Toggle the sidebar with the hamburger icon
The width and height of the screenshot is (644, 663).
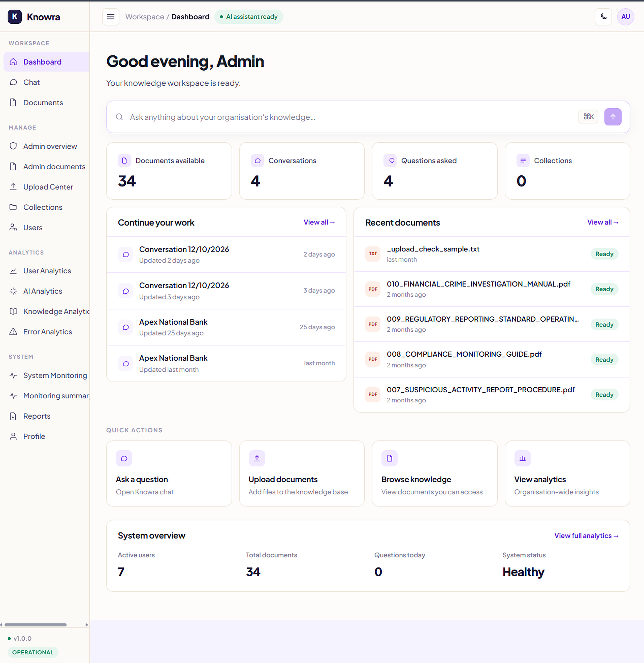point(111,17)
